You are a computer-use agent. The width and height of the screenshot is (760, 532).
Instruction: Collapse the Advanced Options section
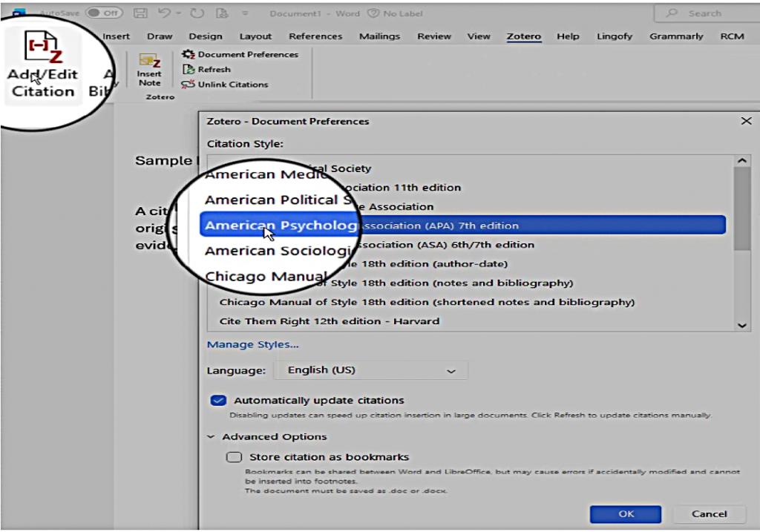pyautogui.click(x=212, y=437)
